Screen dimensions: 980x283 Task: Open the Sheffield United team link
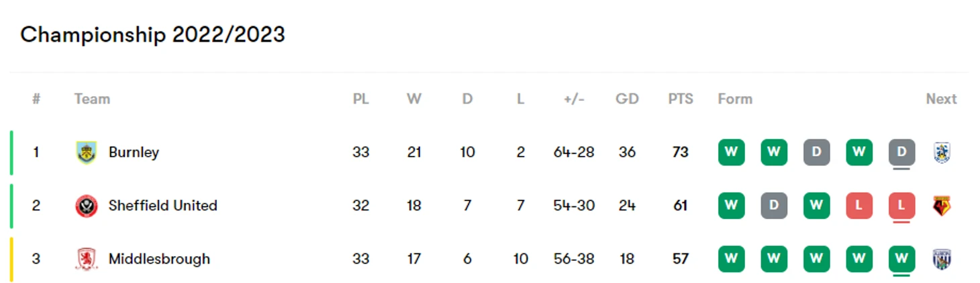[x=162, y=206]
